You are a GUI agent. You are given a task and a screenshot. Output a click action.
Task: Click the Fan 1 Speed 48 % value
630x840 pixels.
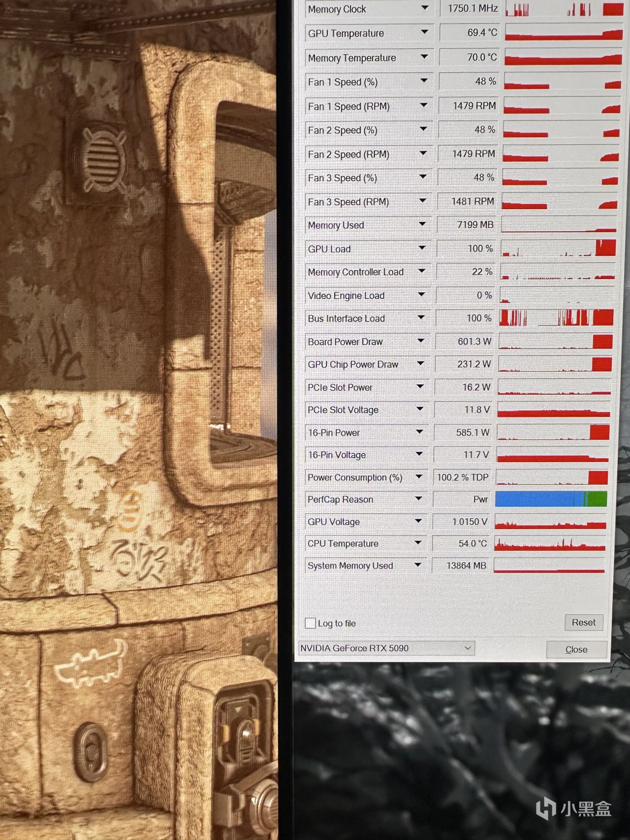coord(469,81)
